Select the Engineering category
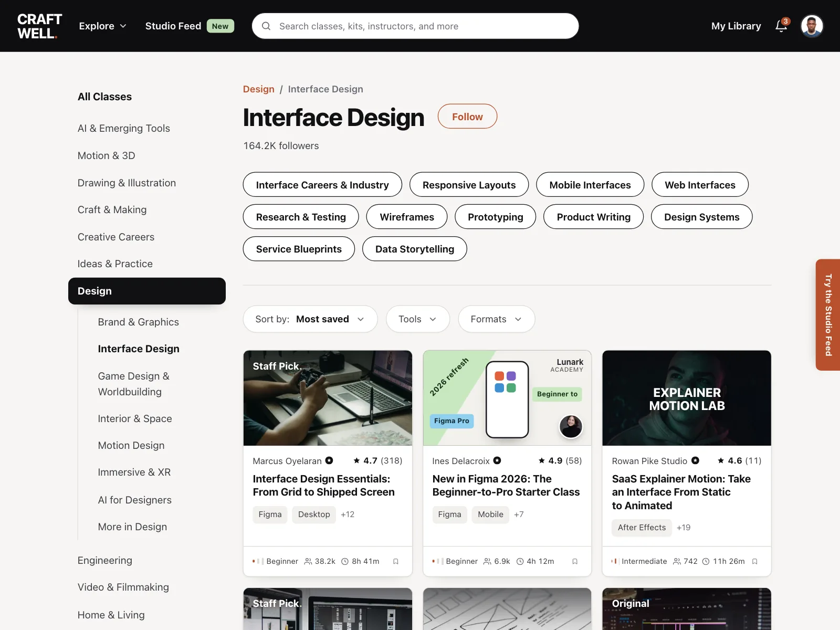Image resolution: width=840 pixels, height=630 pixels. [x=105, y=560]
